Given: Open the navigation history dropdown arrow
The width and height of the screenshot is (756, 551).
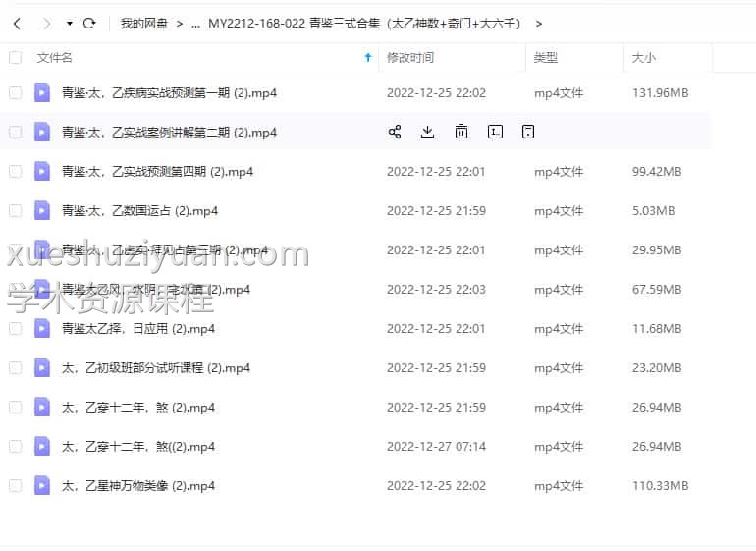Looking at the screenshot, I should tap(69, 23).
